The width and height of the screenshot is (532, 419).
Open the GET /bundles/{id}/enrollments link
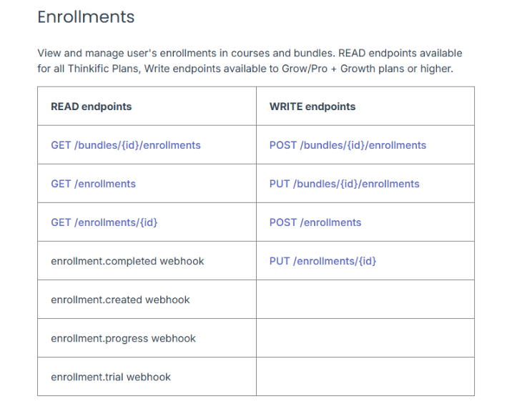[126, 145]
